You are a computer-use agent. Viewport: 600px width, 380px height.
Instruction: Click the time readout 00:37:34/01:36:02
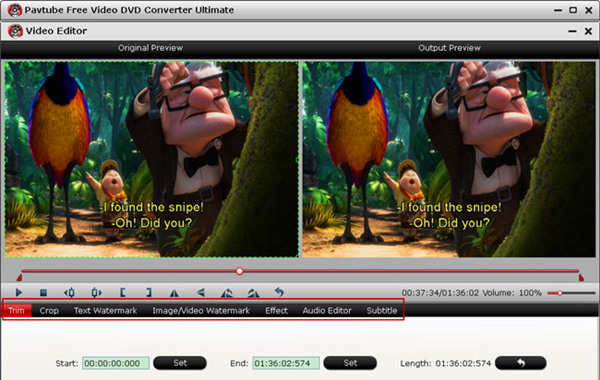click(x=440, y=293)
